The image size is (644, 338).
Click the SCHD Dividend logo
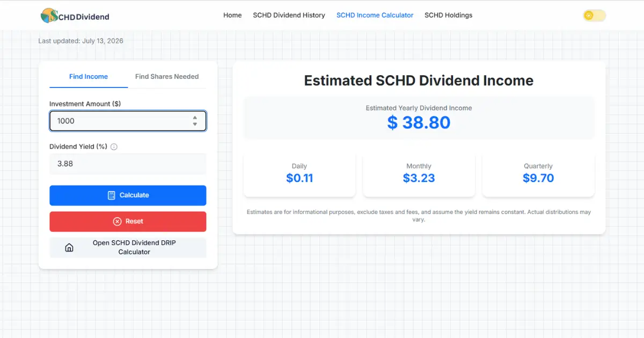[x=75, y=16]
